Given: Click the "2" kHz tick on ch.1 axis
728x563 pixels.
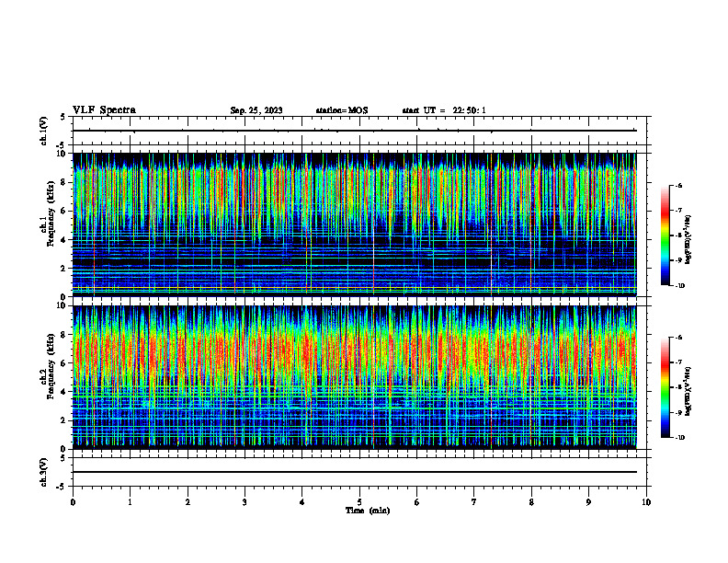Looking at the screenshot, I should 64,269.
